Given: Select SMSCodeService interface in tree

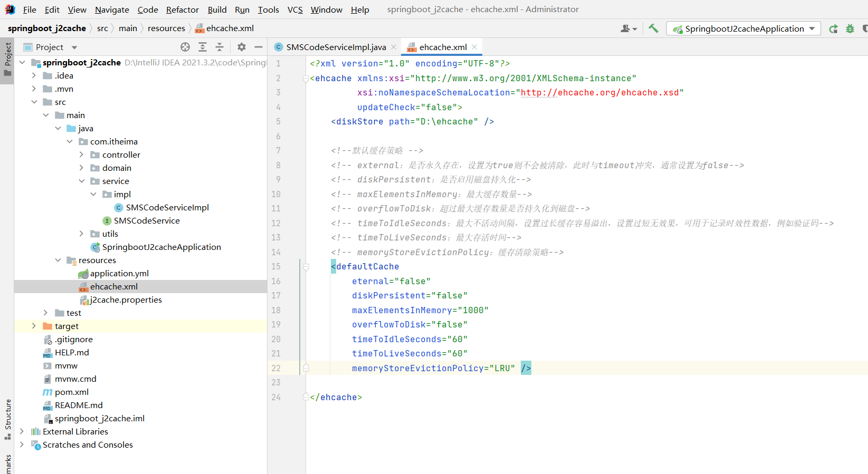Looking at the screenshot, I should click(x=147, y=220).
